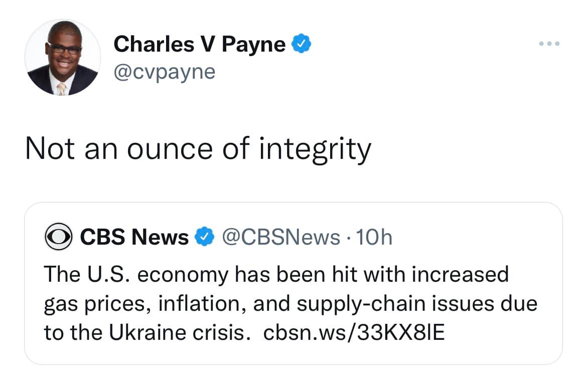Click the verified badge beside CBS News
Viewport: 587px width, 392px height.
pos(205,237)
